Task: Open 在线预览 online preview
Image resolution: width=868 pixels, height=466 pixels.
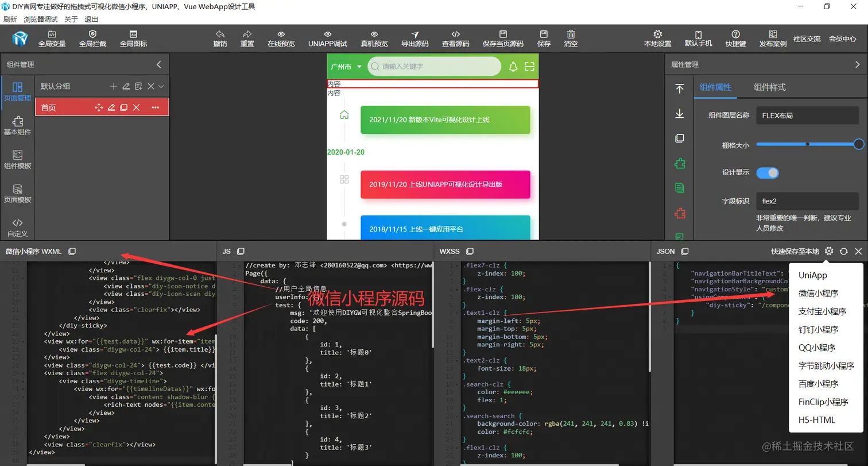Action: pyautogui.click(x=281, y=38)
